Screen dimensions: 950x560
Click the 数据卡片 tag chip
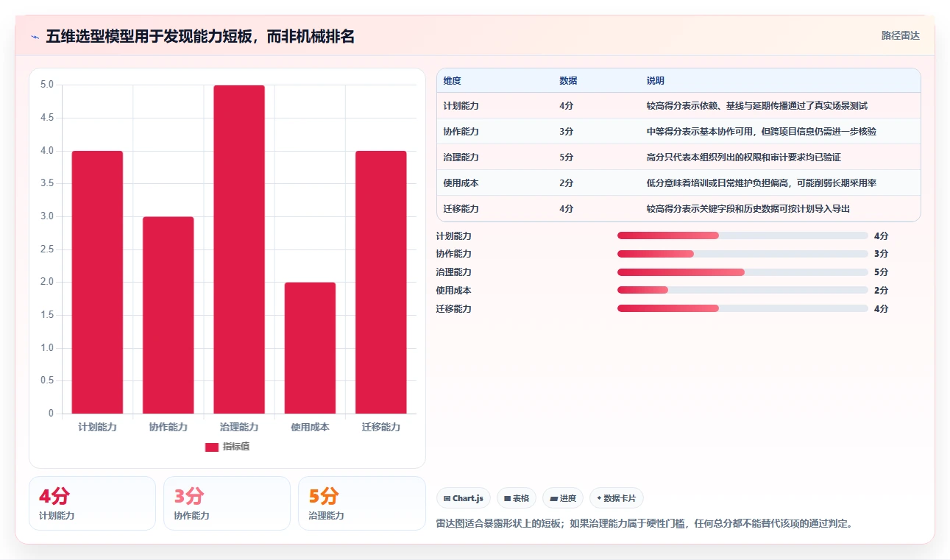tap(617, 498)
